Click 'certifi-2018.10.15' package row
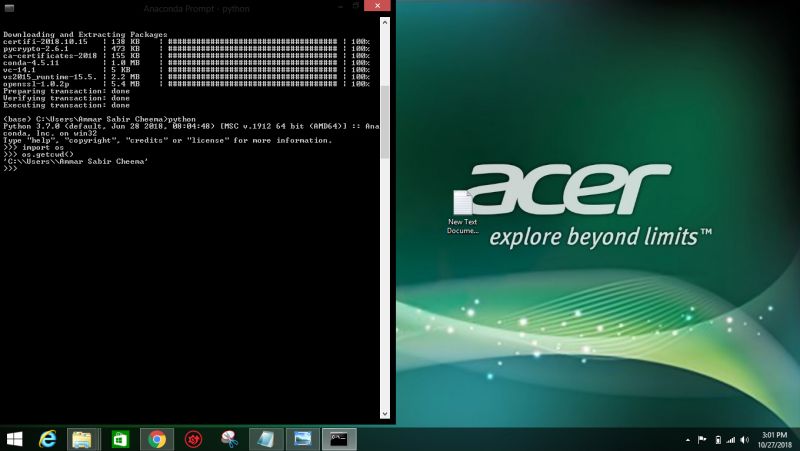Image resolution: width=800 pixels, height=451 pixels. tap(186, 42)
